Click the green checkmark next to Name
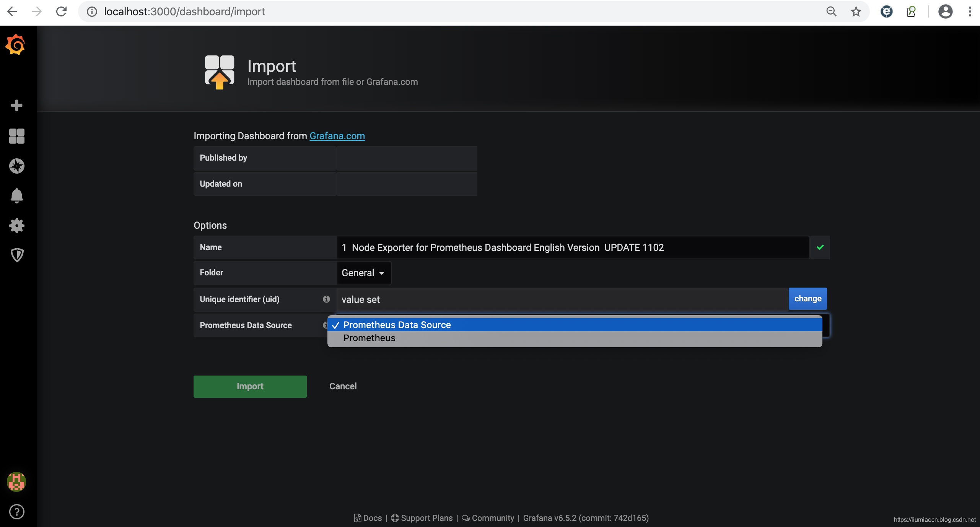Image resolution: width=980 pixels, height=527 pixels. click(820, 247)
